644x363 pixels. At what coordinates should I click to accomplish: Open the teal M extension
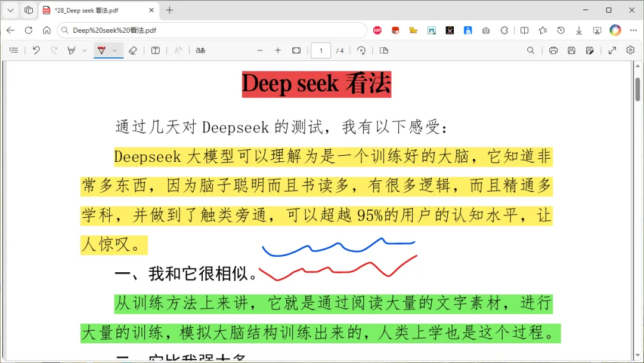click(x=432, y=30)
